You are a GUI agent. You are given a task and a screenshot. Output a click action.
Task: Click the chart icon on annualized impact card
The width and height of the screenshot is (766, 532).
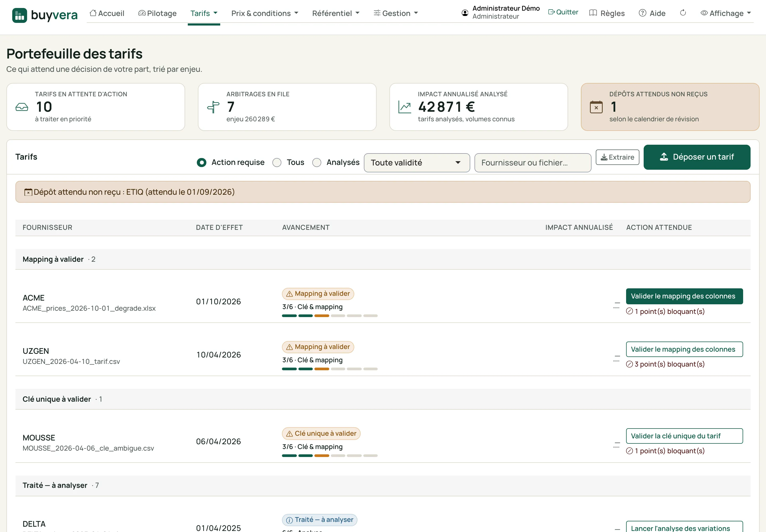pos(405,107)
